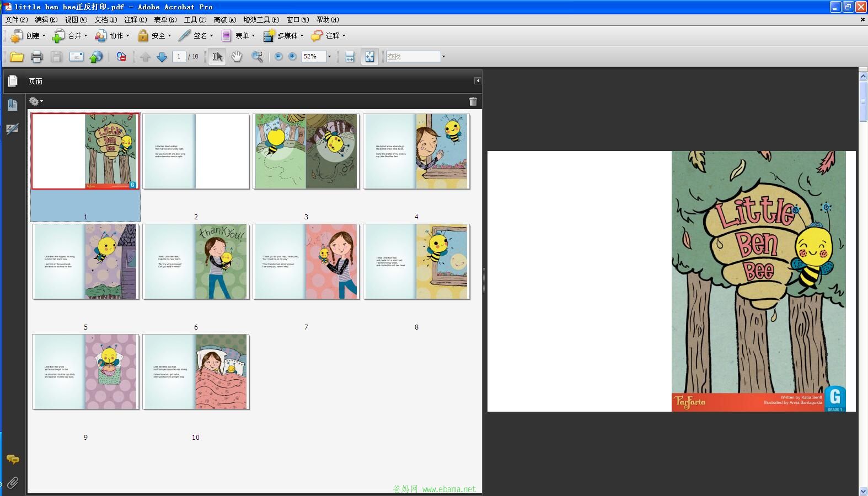Click the trash icon to delete page
The width and height of the screenshot is (868, 496).
click(473, 101)
